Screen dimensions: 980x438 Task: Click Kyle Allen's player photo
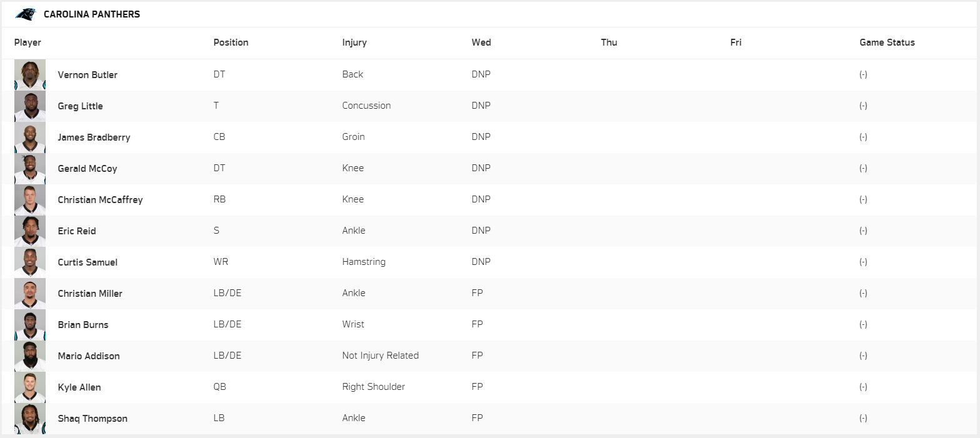coord(30,387)
